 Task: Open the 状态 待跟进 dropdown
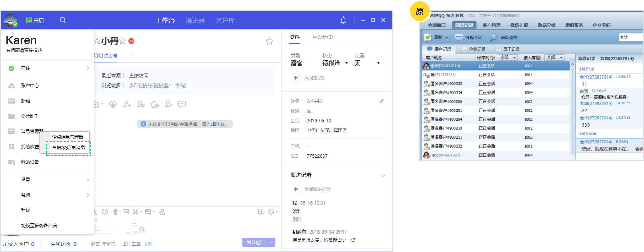(346, 63)
